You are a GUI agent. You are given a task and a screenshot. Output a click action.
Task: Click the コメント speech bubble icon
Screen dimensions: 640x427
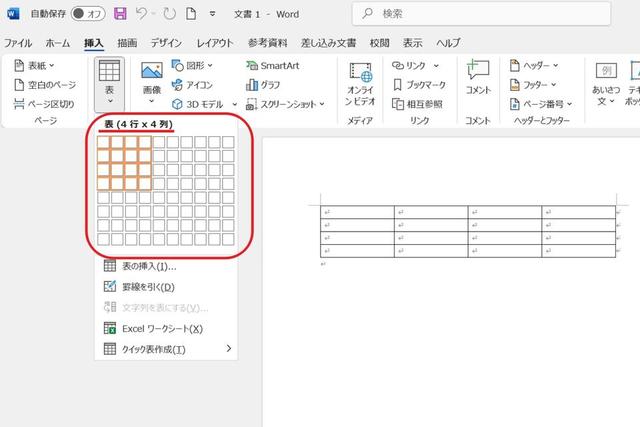coord(478,69)
